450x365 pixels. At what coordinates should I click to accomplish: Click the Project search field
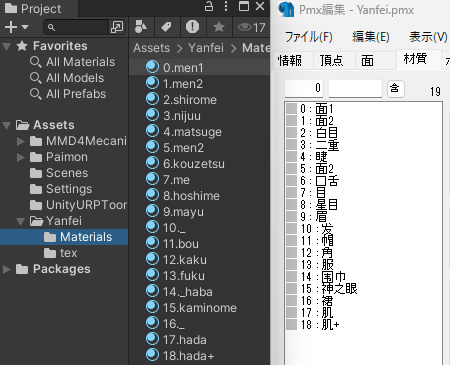pyautogui.click(x=76, y=27)
